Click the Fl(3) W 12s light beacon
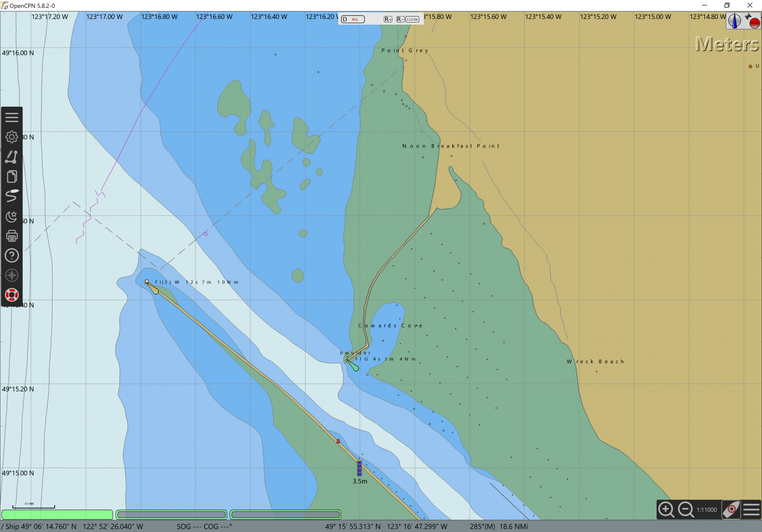The image size is (762, 532). tap(147, 282)
